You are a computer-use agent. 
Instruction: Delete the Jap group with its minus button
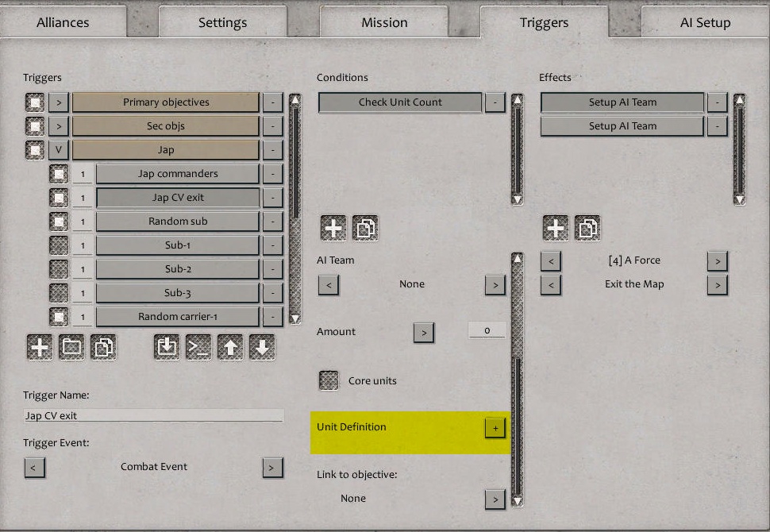tap(272, 150)
